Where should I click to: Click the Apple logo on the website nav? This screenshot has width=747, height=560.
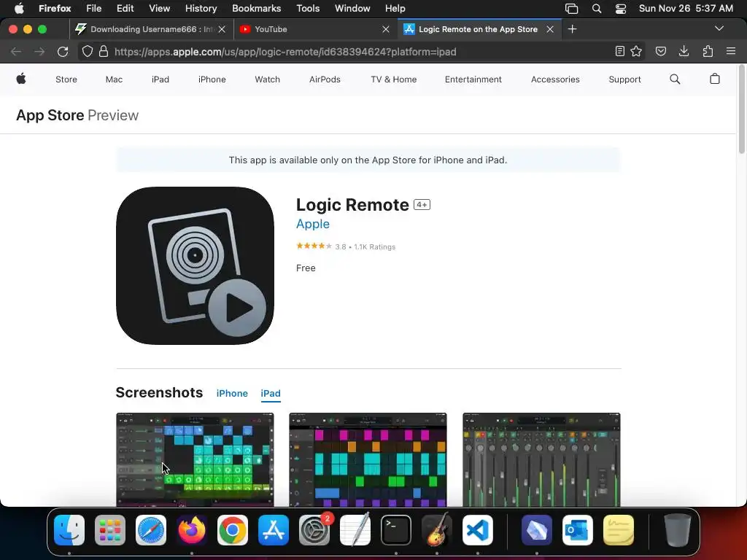coord(21,79)
